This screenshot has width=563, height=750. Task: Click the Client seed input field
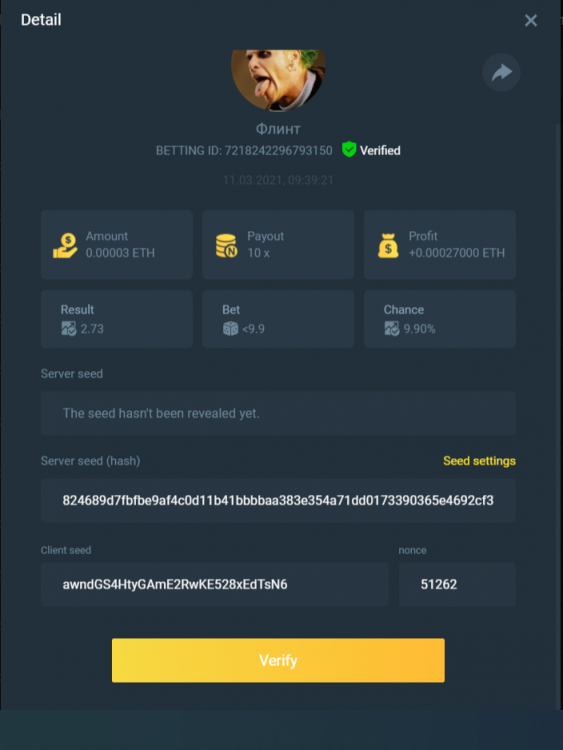(214, 585)
